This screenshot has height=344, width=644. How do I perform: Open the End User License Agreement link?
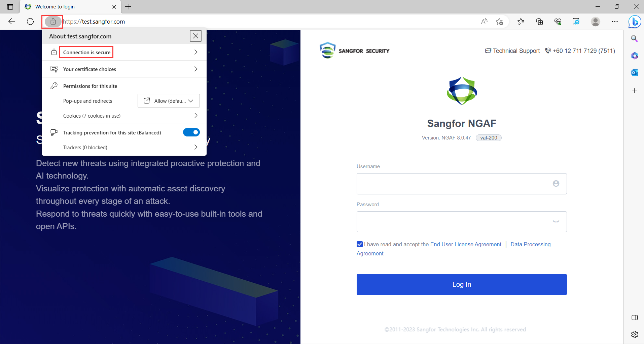(x=466, y=244)
